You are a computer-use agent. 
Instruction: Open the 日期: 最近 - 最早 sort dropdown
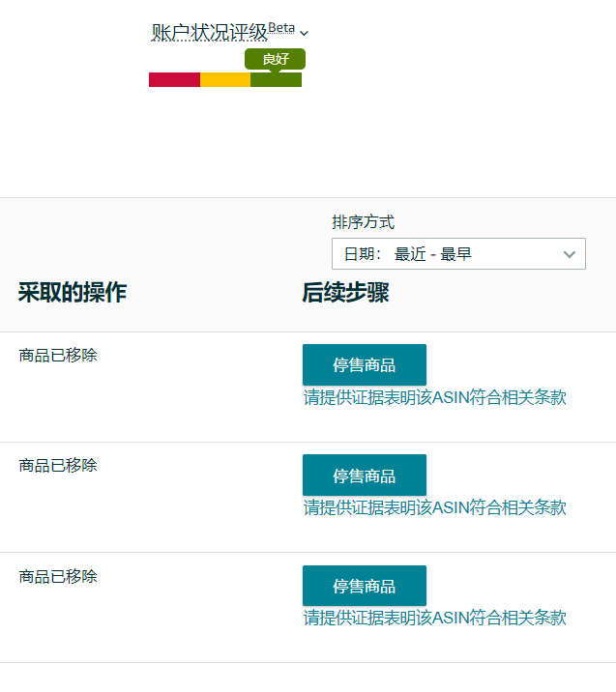coord(458,254)
